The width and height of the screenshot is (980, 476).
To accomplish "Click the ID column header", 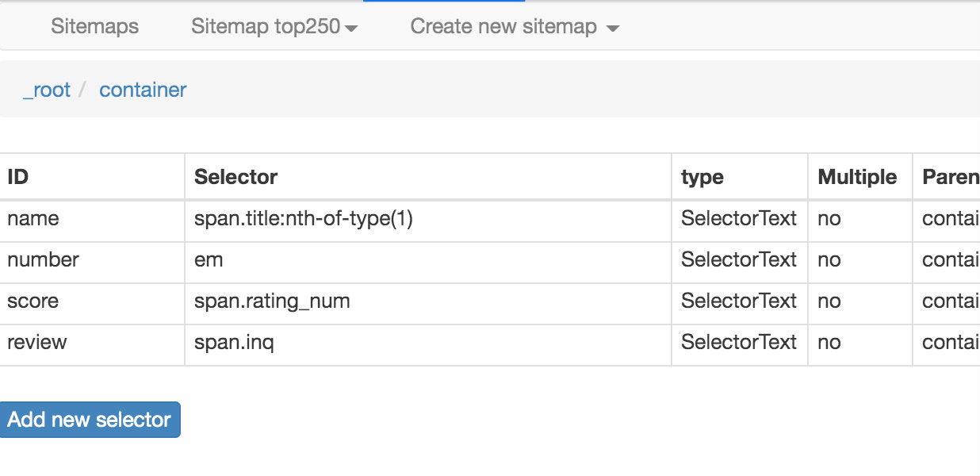I will pos(17,176).
